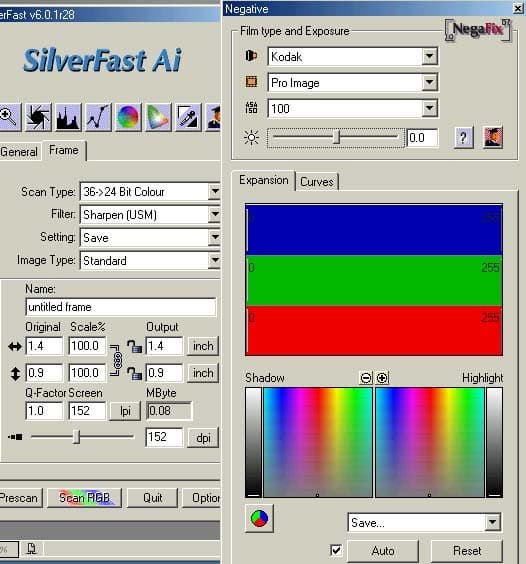Click the Prescan button
Screen dimensions: 526x564
click(20, 498)
